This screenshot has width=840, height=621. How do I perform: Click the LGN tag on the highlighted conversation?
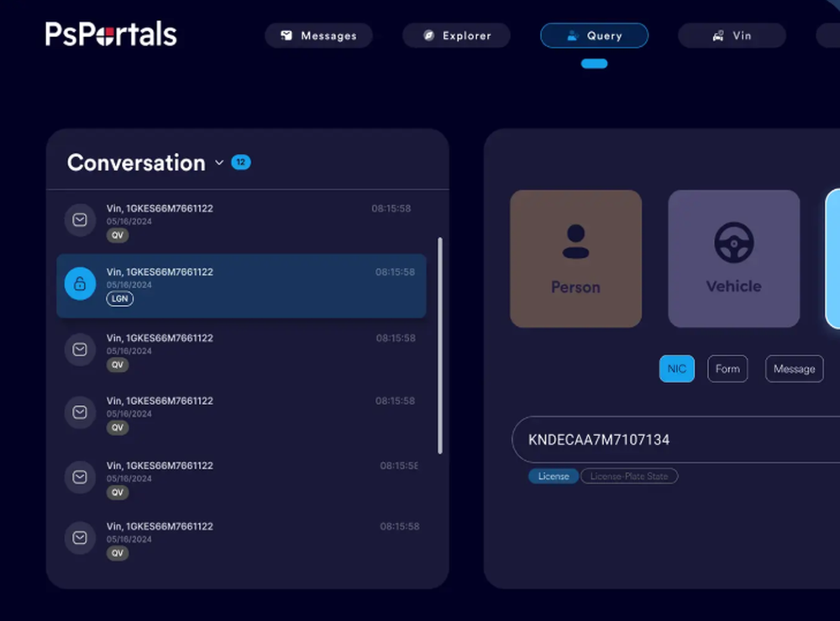click(x=119, y=298)
